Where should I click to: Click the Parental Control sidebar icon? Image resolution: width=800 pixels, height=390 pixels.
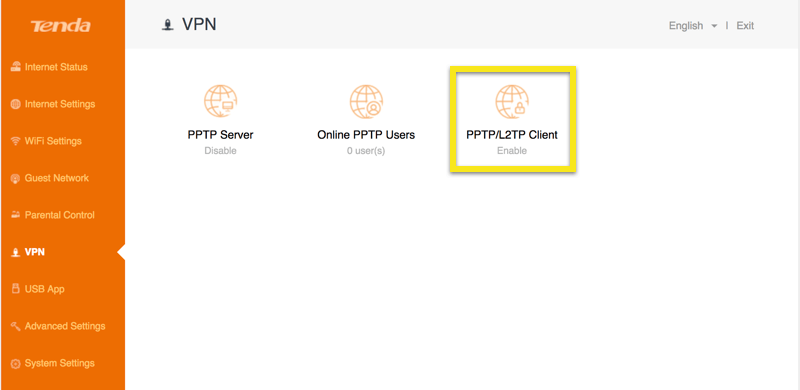[x=15, y=215]
